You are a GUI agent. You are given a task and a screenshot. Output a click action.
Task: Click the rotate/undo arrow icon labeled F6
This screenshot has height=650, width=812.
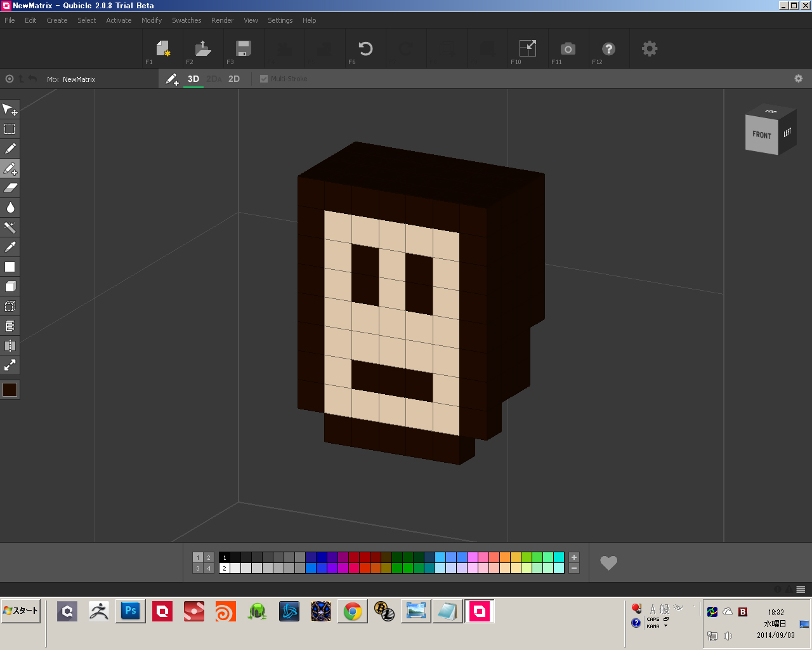[365, 49]
